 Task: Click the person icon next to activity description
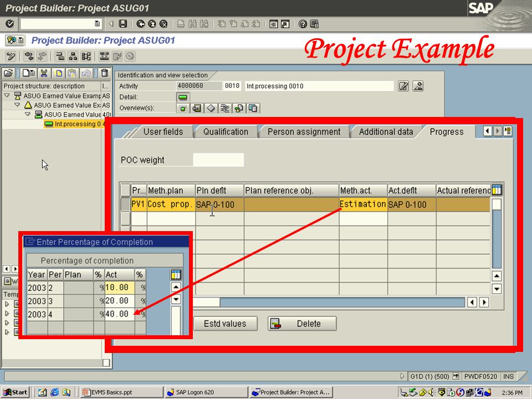point(418,86)
